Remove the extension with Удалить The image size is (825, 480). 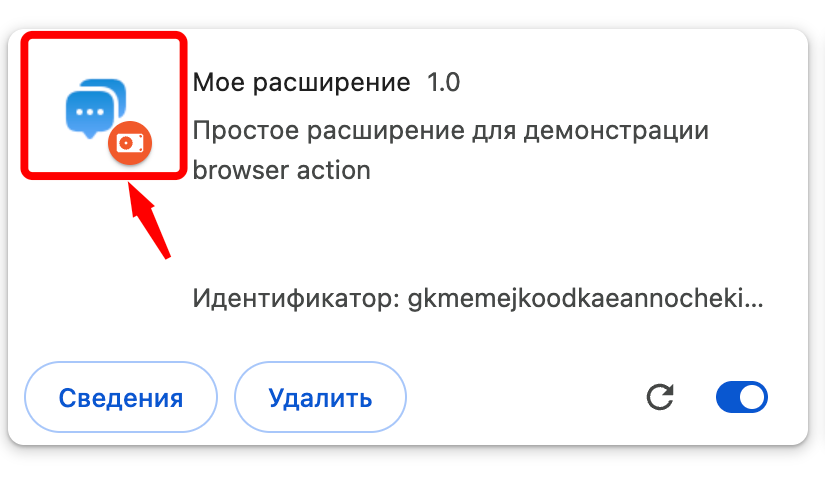click(320, 398)
